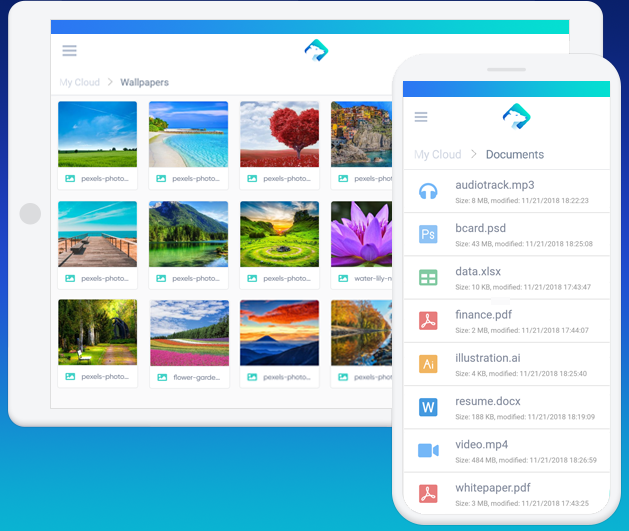Image resolution: width=629 pixels, height=531 pixels.
Task: Click the image icon beside water-lily filename
Action: tap(343, 278)
